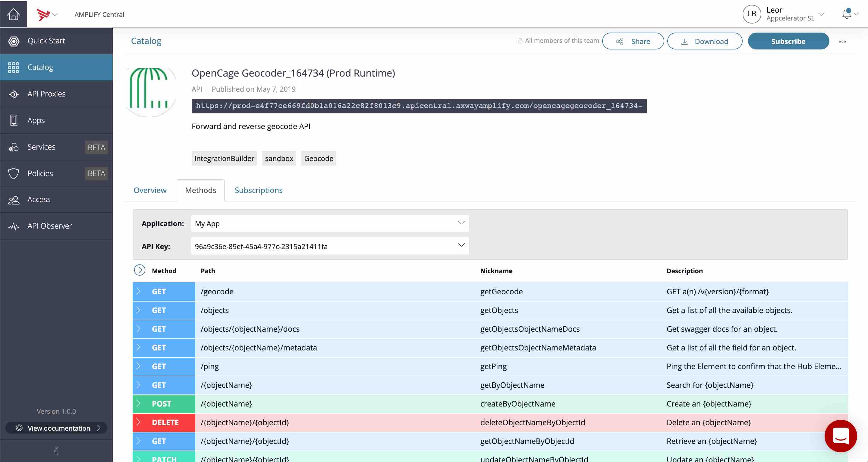Viewport: 868px width, 462px height.
Task: Click the getGeocode nickname cell
Action: (x=502, y=291)
